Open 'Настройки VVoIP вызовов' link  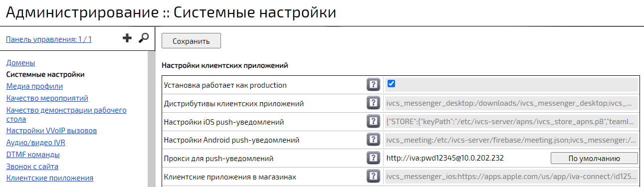tap(51, 131)
